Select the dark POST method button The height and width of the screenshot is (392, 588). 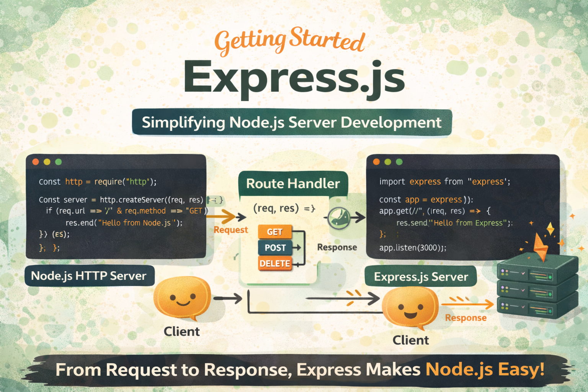coord(275,248)
